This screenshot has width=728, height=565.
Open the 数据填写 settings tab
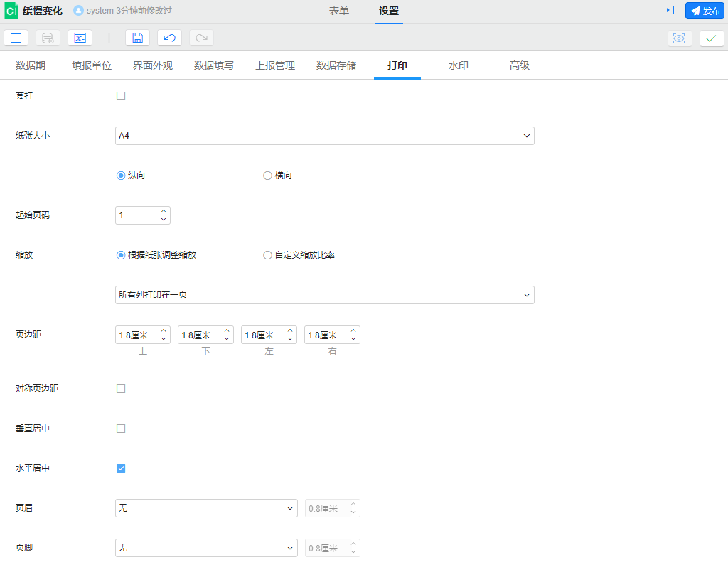point(213,65)
